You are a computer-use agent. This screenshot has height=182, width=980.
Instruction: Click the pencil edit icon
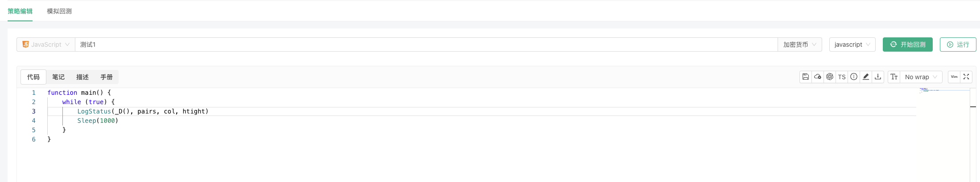click(865, 77)
